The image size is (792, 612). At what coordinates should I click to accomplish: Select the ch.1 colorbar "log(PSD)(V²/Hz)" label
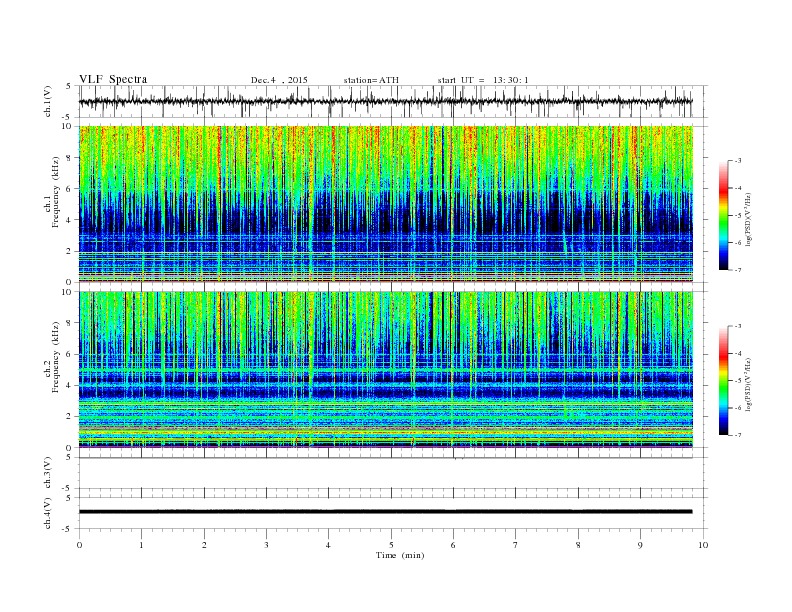[x=749, y=219]
